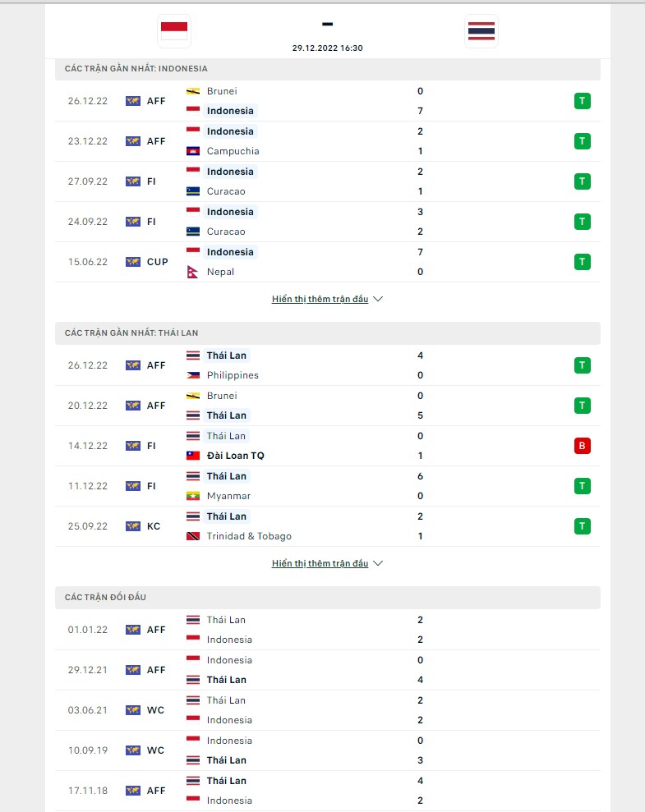This screenshot has height=812, width=645.
Task: Expand more Thái Lan matches with the chevron
Action: click(x=378, y=564)
